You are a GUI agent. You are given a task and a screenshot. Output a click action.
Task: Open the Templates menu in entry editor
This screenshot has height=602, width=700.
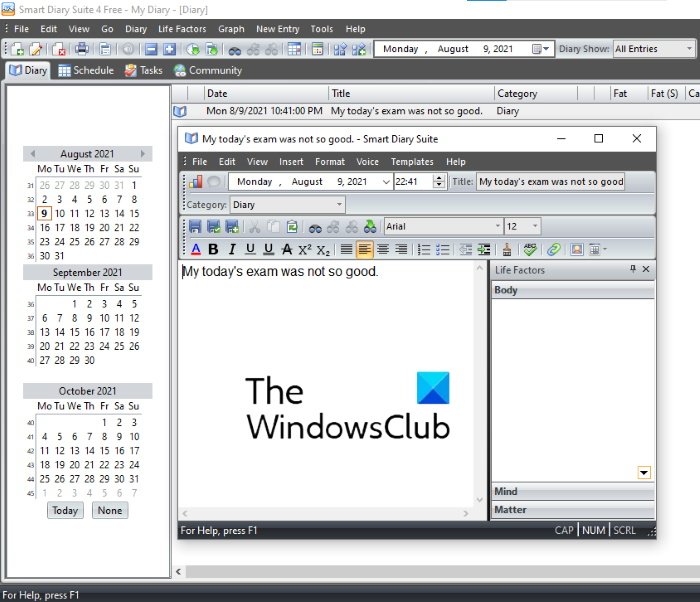coord(412,162)
